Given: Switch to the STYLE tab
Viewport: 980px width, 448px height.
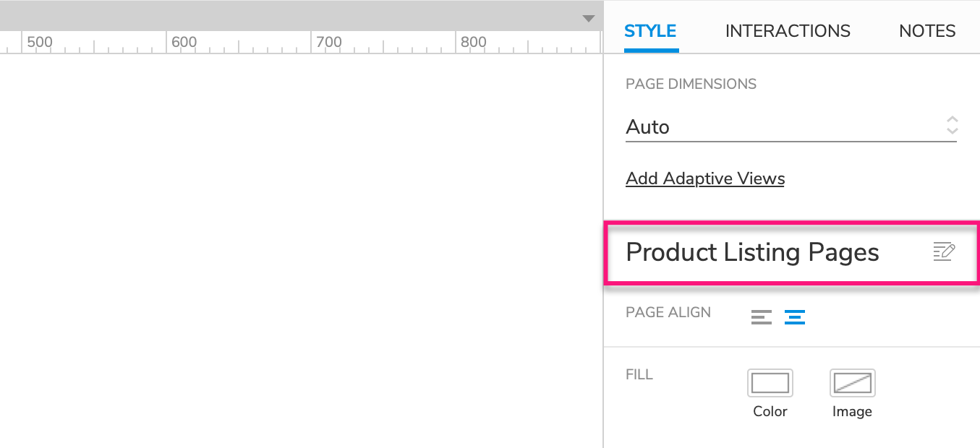Looking at the screenshot, I should [650, 31].
